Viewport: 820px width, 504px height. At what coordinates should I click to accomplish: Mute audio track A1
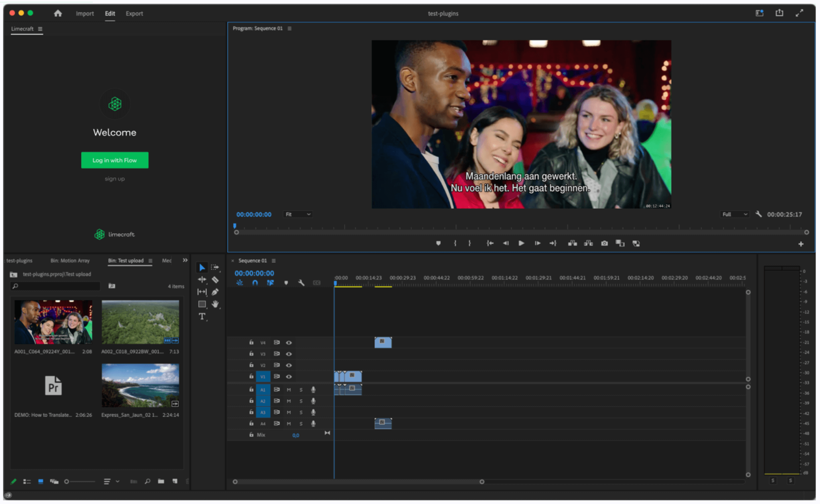(289, 390)
